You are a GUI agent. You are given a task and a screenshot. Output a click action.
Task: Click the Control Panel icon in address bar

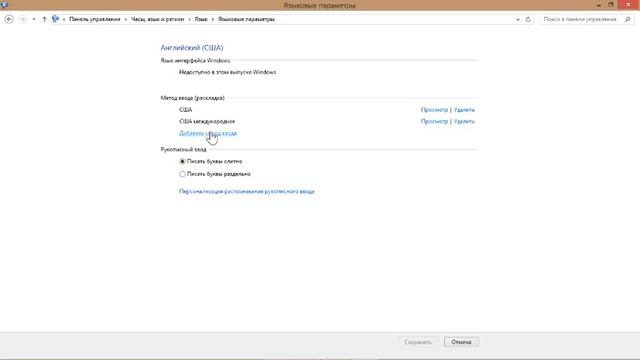pos(56,19)
